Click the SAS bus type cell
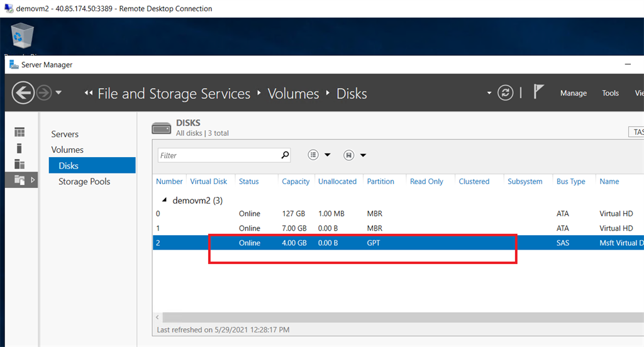Image resolution: width=644 pixels, height=347 pixels. tap(563, 243)
